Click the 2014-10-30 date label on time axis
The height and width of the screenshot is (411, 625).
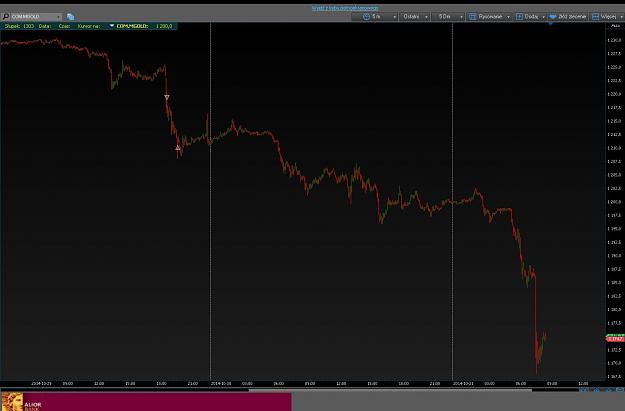coord(221,383)
